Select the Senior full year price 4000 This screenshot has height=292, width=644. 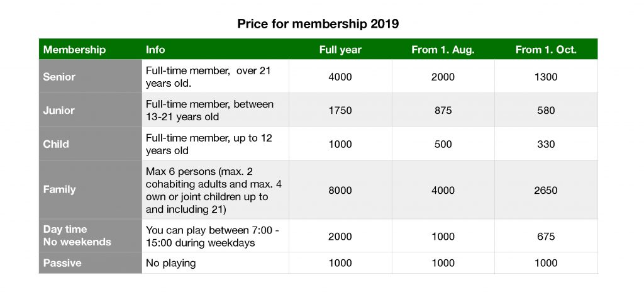coord(340,77)
